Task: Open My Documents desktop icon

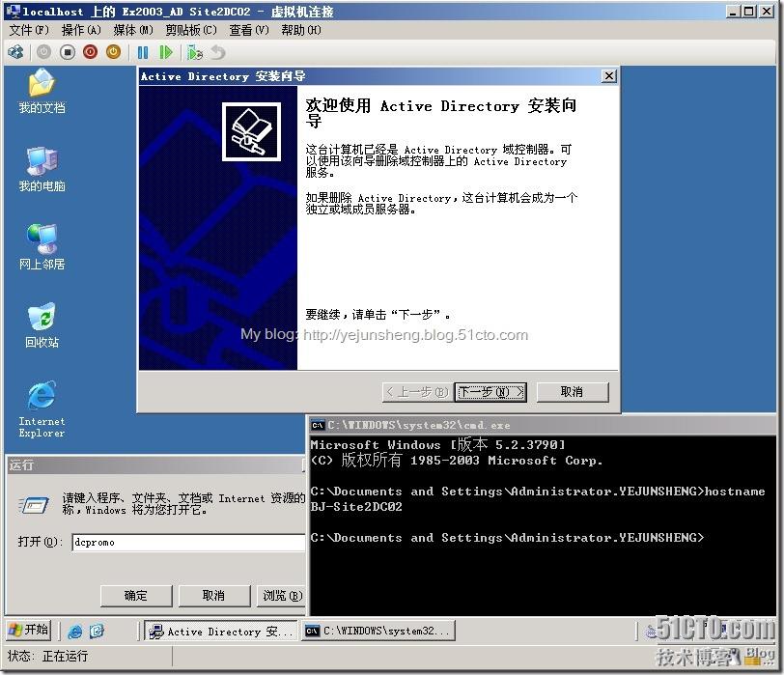Action: coord(42,92)
